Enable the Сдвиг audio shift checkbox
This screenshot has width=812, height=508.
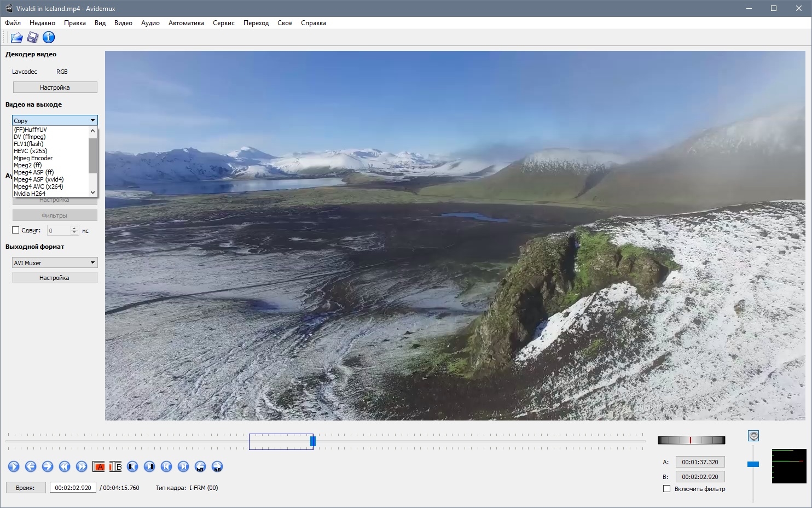(16, 230)
